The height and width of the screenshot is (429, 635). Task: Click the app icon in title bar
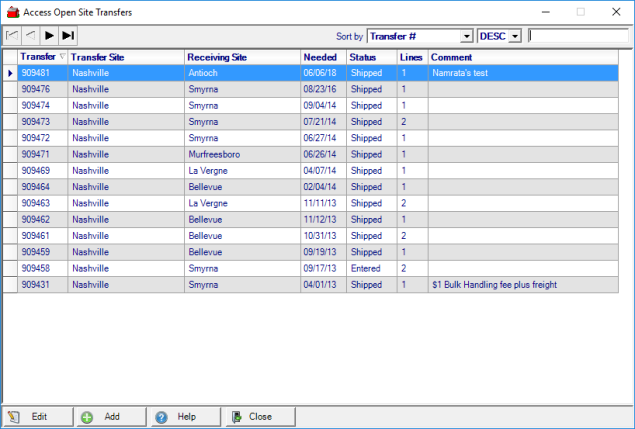[x=11, y=11]
